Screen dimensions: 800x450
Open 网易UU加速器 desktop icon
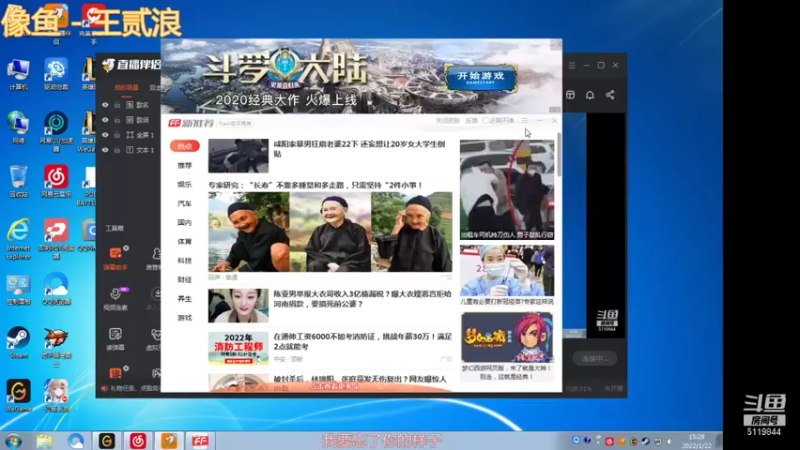(56, 131)
